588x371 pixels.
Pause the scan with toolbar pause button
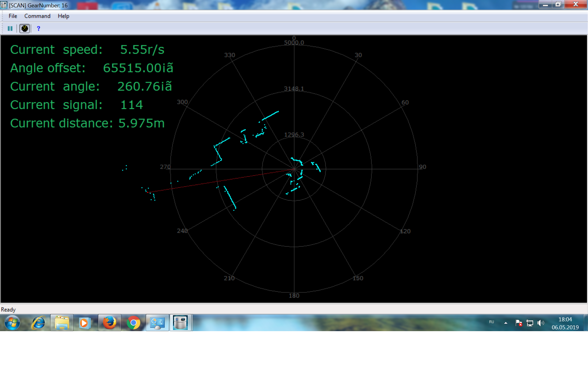10,29
